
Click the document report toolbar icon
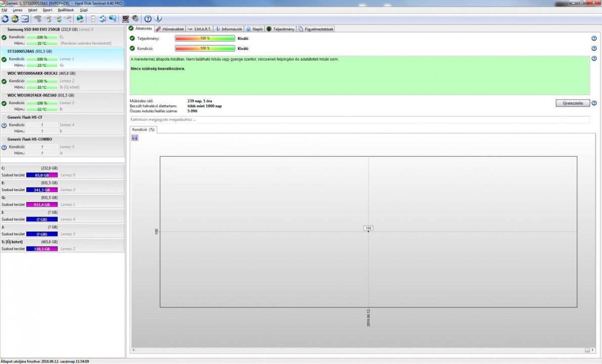click(x=92, y=18)
